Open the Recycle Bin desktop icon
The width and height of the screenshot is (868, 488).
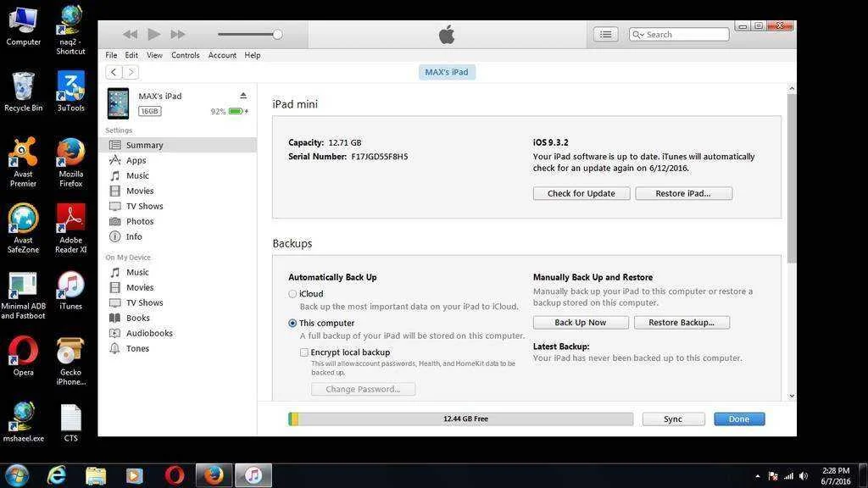pos(23,91)
